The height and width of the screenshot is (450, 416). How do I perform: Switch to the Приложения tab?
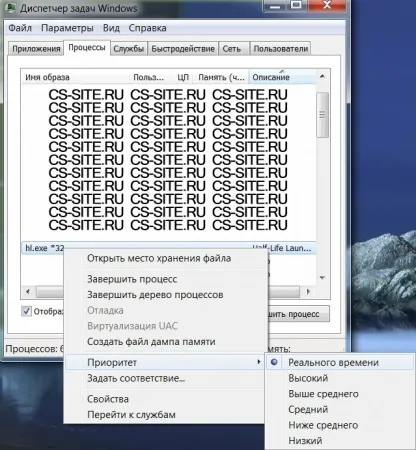[x=36, y=49]
